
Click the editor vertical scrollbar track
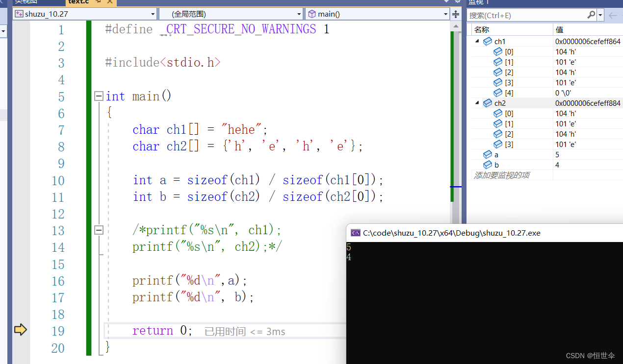pyautogui.click(x=456, y=122)
